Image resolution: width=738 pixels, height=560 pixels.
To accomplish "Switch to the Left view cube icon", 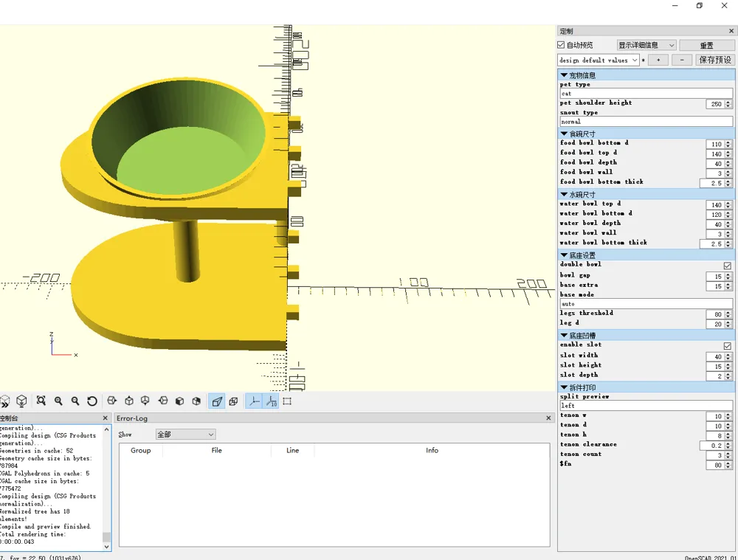I will click(x=163, y=401).
